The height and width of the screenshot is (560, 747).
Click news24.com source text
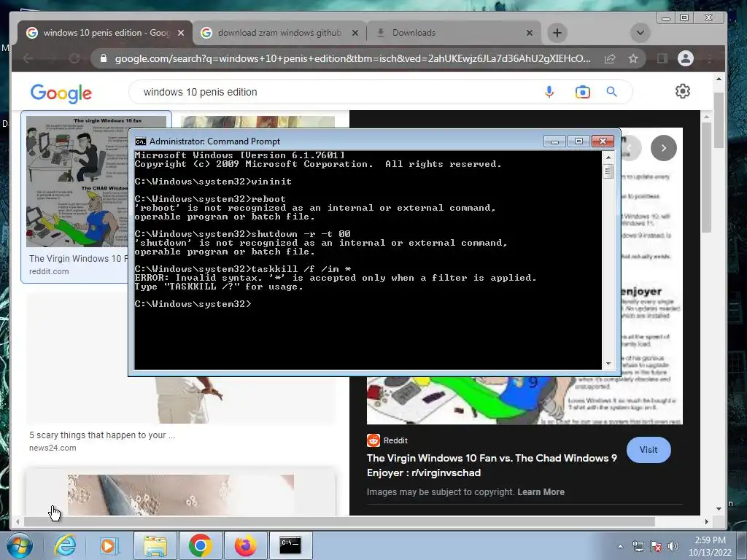[53, 448]
